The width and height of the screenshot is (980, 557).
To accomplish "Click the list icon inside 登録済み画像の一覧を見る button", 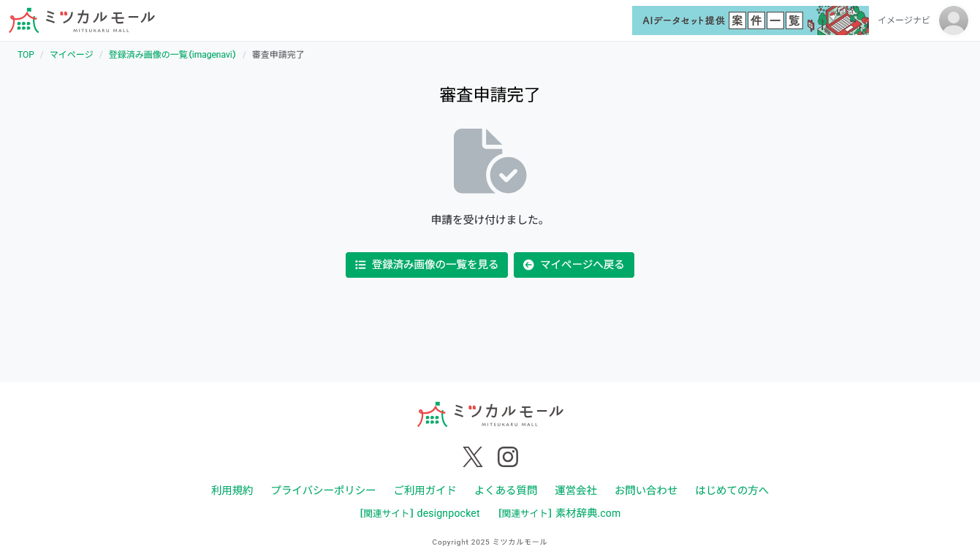I will [360, 265].
